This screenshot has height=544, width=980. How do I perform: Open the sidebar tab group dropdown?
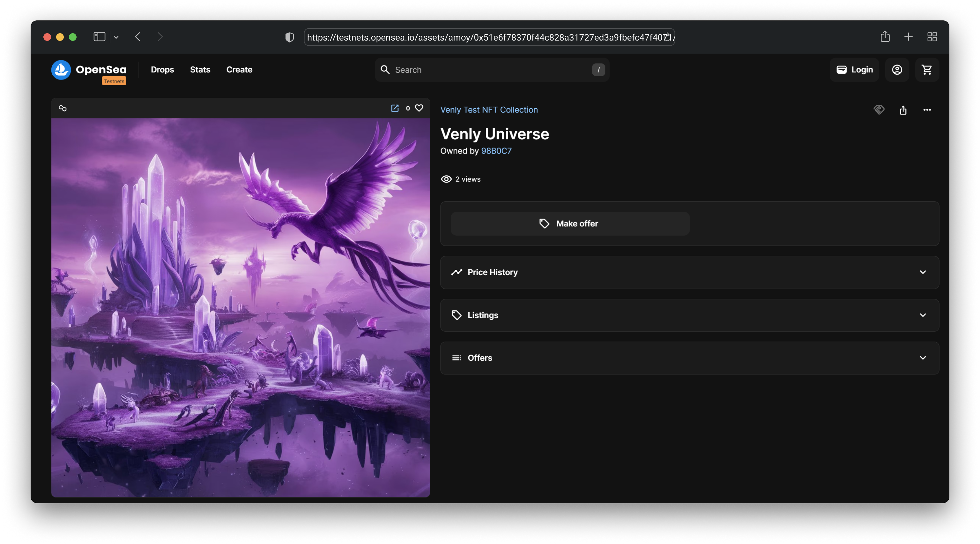click(116, 37)
